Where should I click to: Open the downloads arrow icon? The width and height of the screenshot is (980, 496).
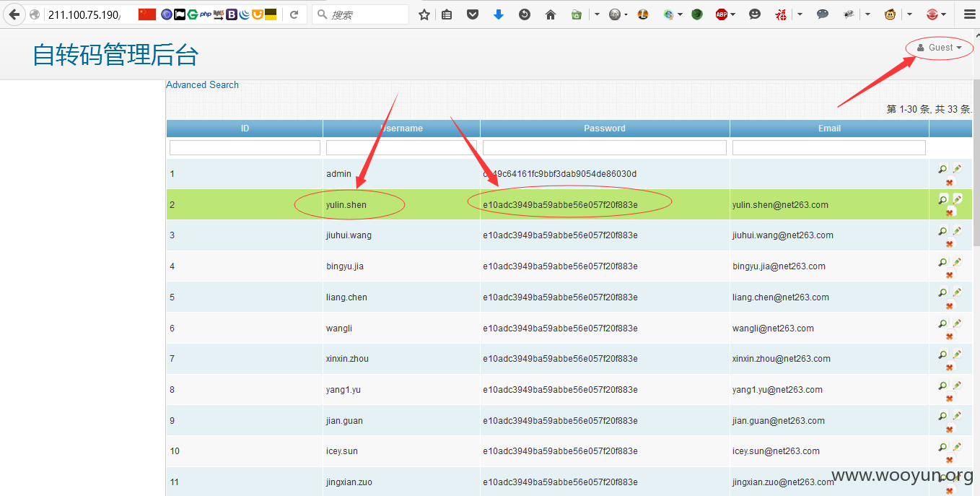point(498,14)
